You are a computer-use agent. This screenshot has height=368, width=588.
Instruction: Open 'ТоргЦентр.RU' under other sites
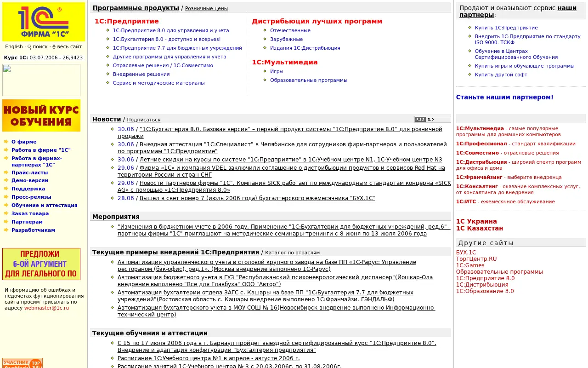click(x=476, y=259)
